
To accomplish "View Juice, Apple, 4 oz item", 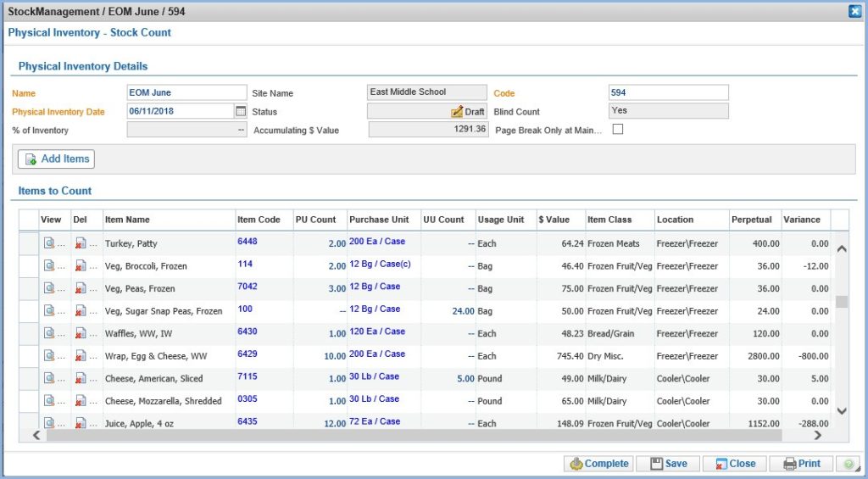I will [49, 422].
